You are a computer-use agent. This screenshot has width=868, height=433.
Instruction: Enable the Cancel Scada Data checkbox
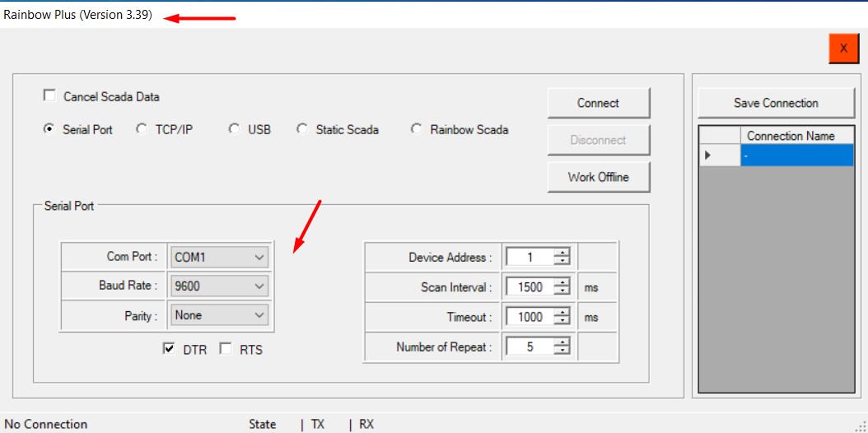(x=49, y=95)
